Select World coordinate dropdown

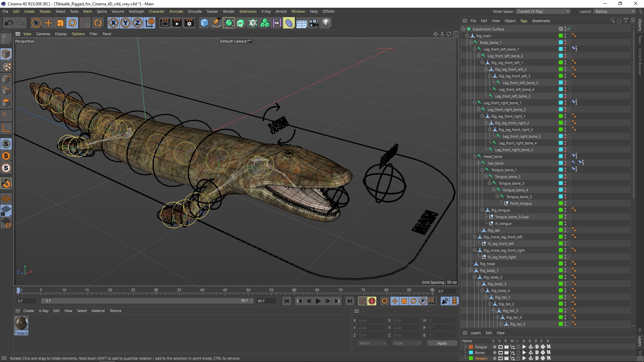(372, 343)
